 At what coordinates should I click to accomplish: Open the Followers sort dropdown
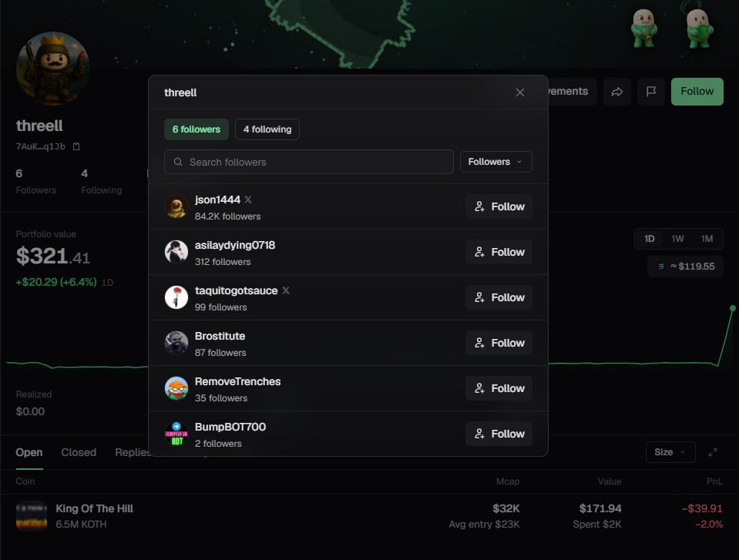click(x=495, y=162)
